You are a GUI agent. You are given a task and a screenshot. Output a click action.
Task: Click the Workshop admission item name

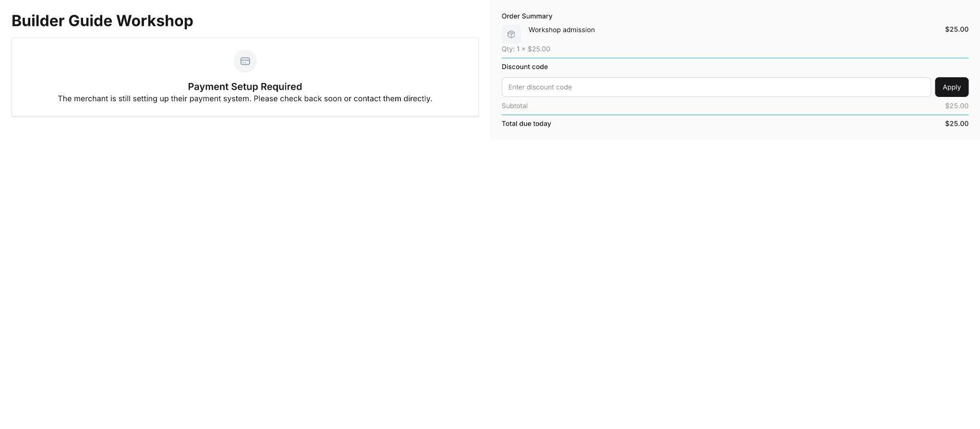(561, 30)
